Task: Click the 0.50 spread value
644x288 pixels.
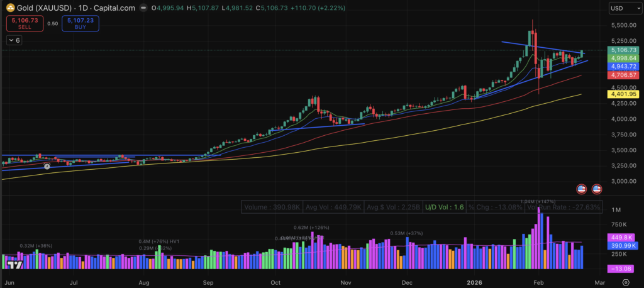Action: click(52, 23)
